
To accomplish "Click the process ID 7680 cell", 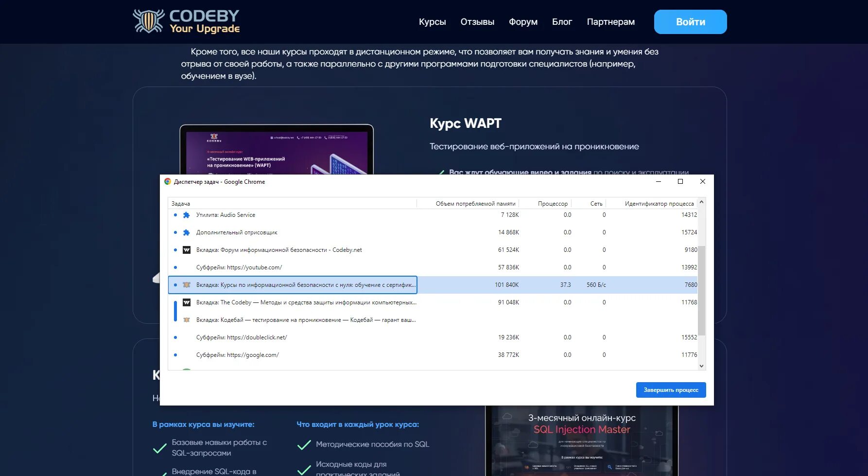I will tap(691, 285).
